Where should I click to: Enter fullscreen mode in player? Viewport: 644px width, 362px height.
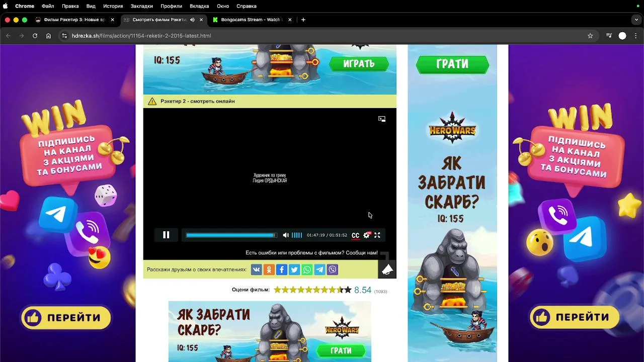click(x=377, y=235)
